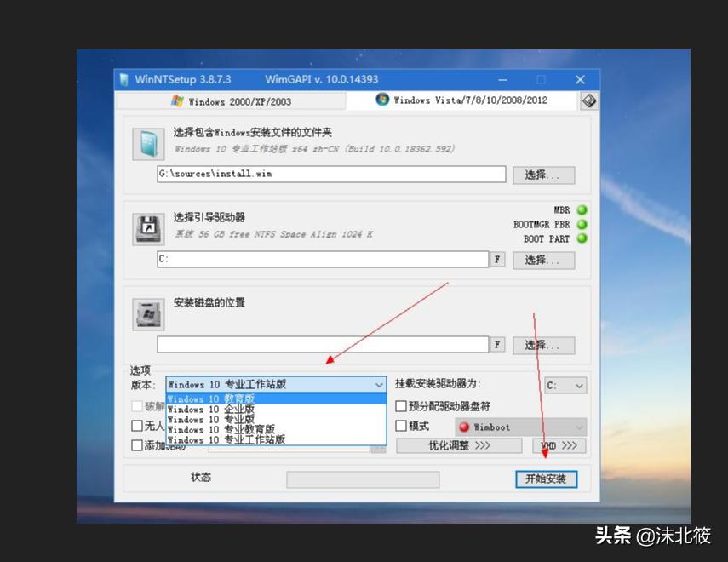Click the status progress bar
Viewport: 728px width, 562px height.
(363, 479)
